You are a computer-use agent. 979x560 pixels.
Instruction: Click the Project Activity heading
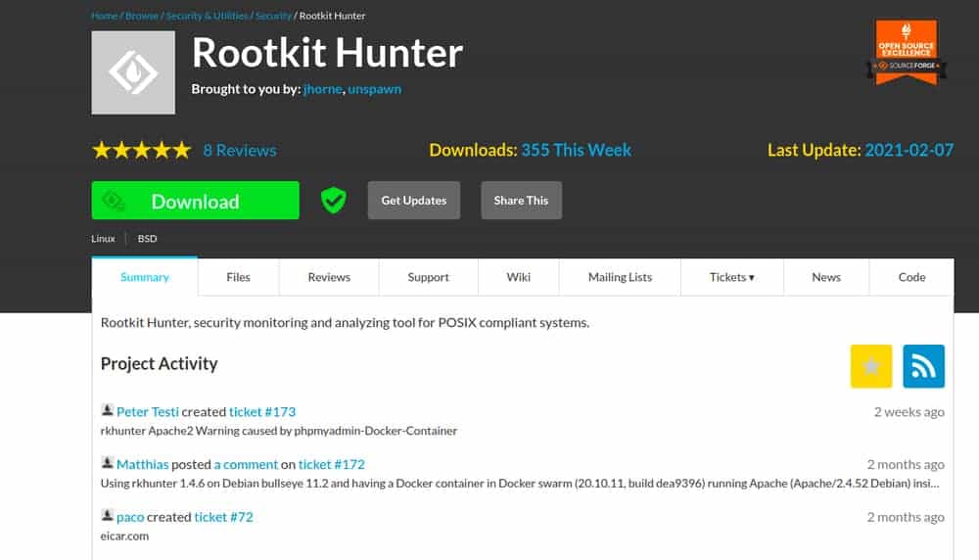pyautogui.click(x=160, y=364)
